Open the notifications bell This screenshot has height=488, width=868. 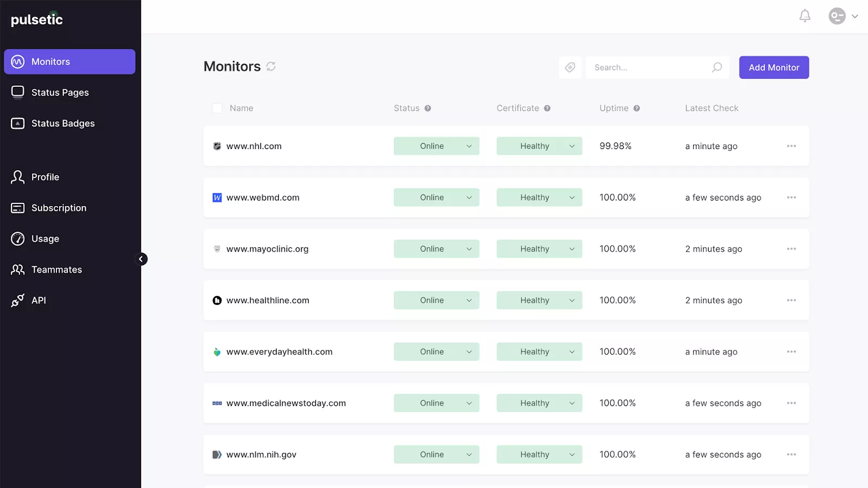(x=805, y=16)
